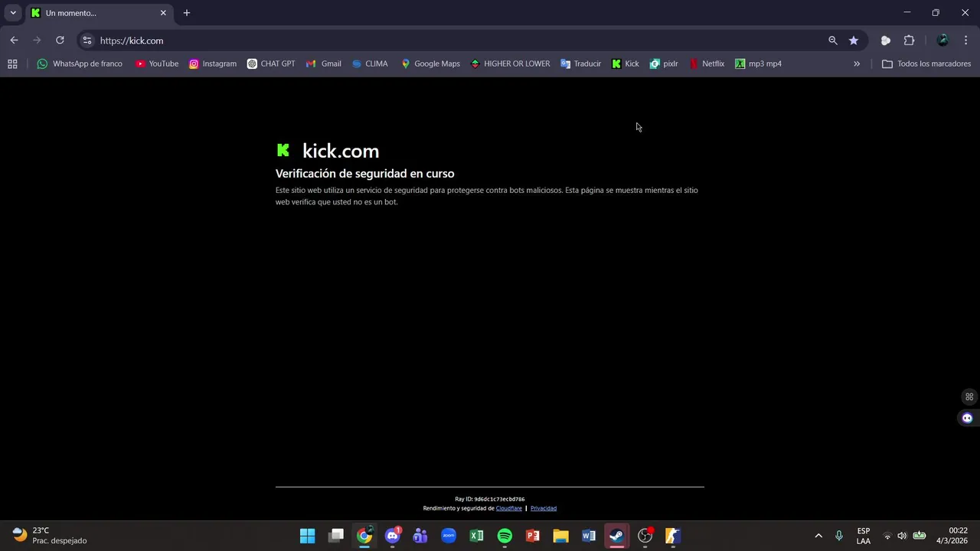Viewport: 980px width, 551px height.
Task: Open a new tab with the plus button
Action: pyautogui.click(x=186, y=13)
